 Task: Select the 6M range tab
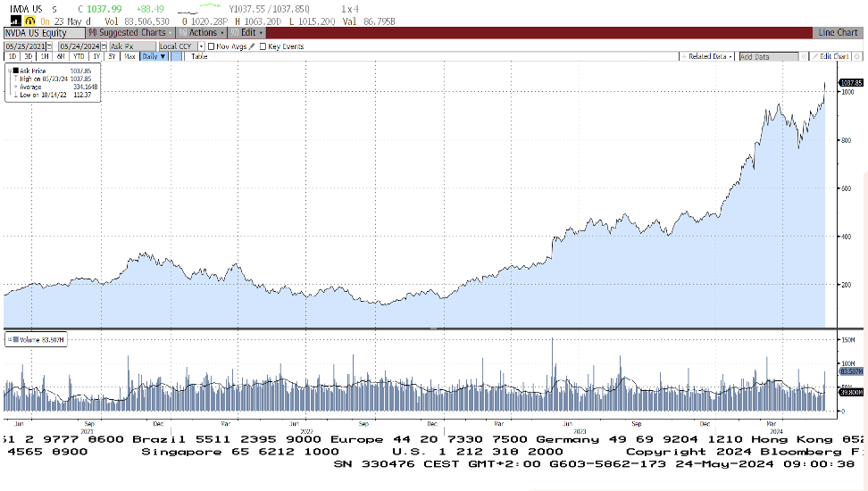point(61,56)
